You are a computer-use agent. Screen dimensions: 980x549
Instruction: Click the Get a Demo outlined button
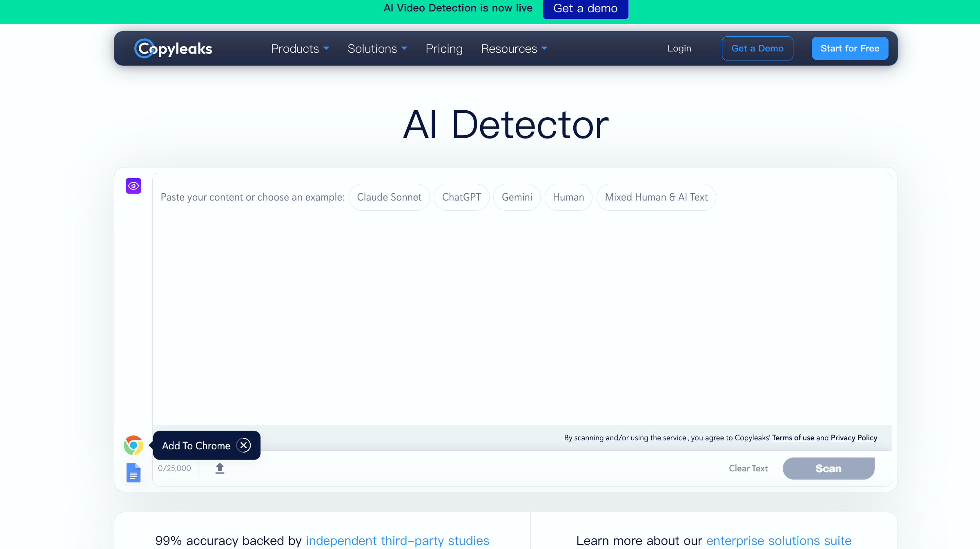coord(757,48)
